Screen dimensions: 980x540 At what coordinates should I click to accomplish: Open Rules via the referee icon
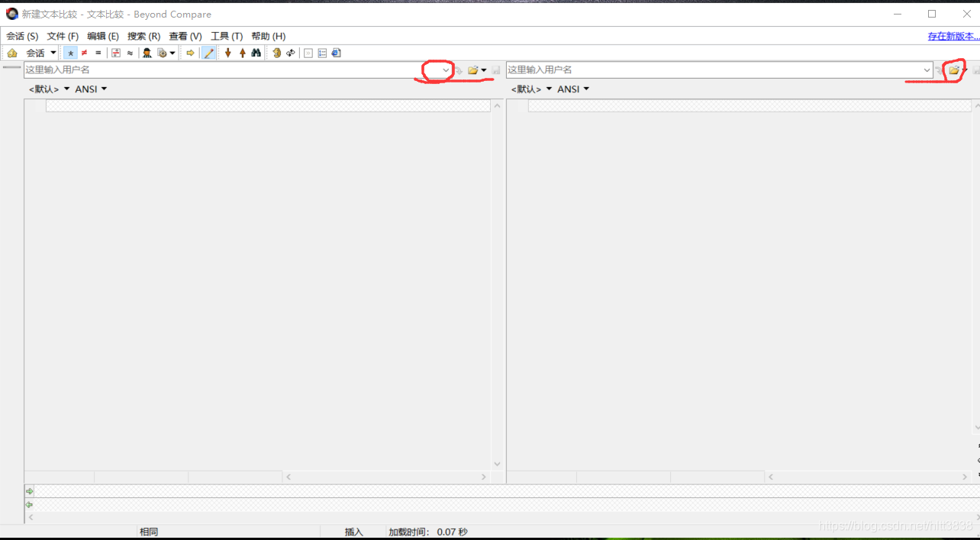147,53
